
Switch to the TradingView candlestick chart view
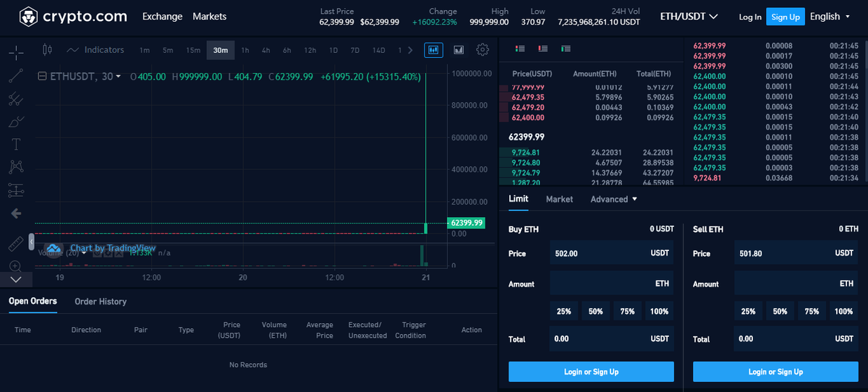point(434,50)
